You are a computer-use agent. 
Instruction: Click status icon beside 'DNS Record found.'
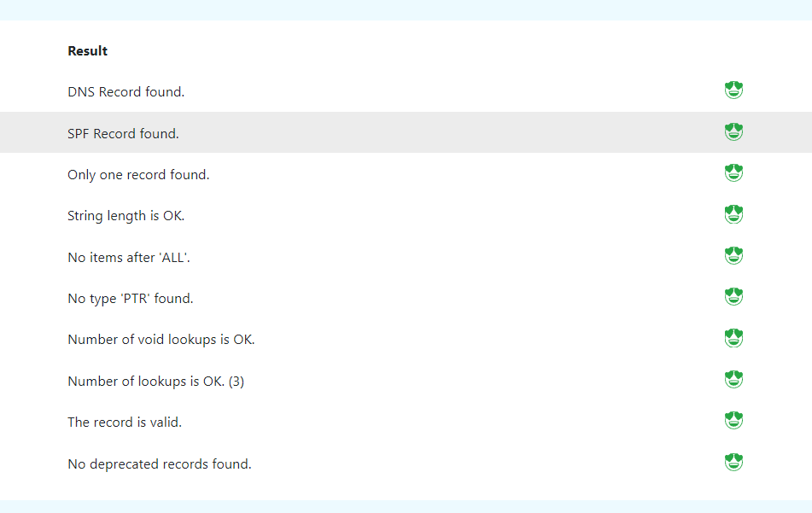point(733,90)
